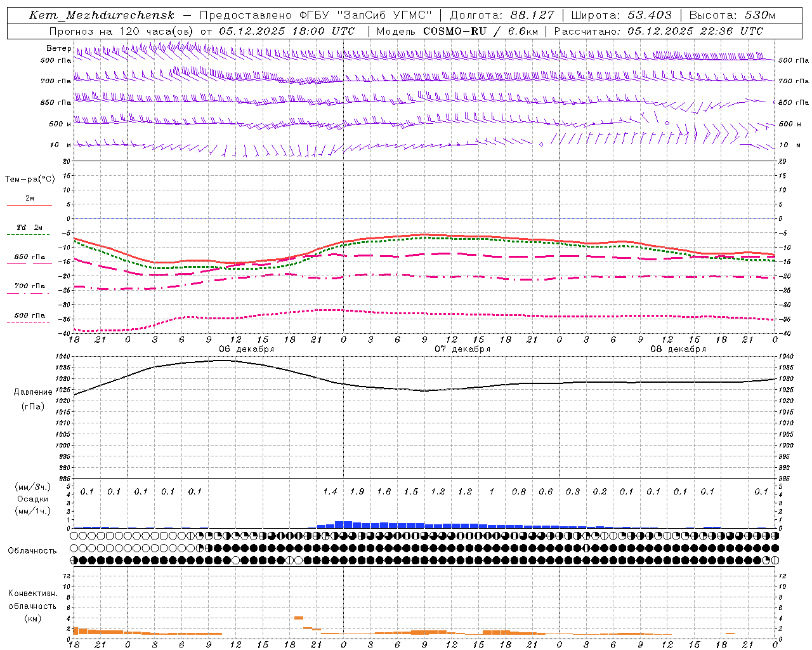The height and width of the screenshot is (650, 812).
Task: Click the Осадки panel label
Action: (33, 499)
